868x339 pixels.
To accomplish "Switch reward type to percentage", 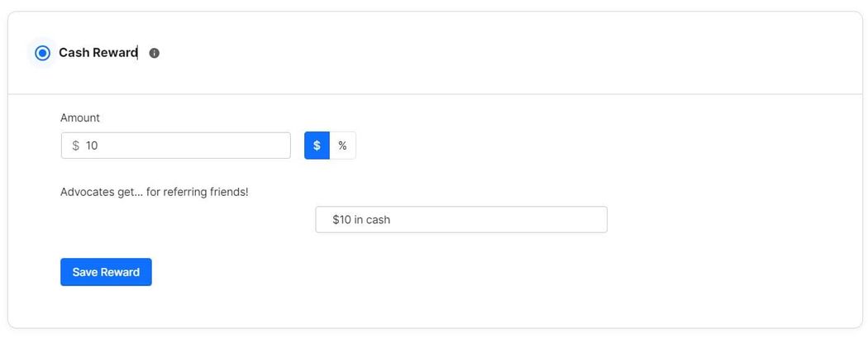I will point(342,146).
